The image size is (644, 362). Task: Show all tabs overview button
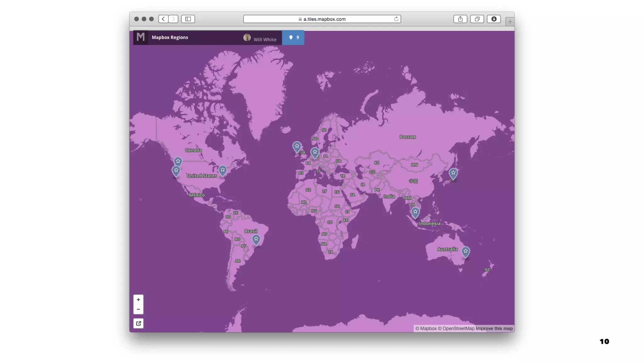coord(477,19)
